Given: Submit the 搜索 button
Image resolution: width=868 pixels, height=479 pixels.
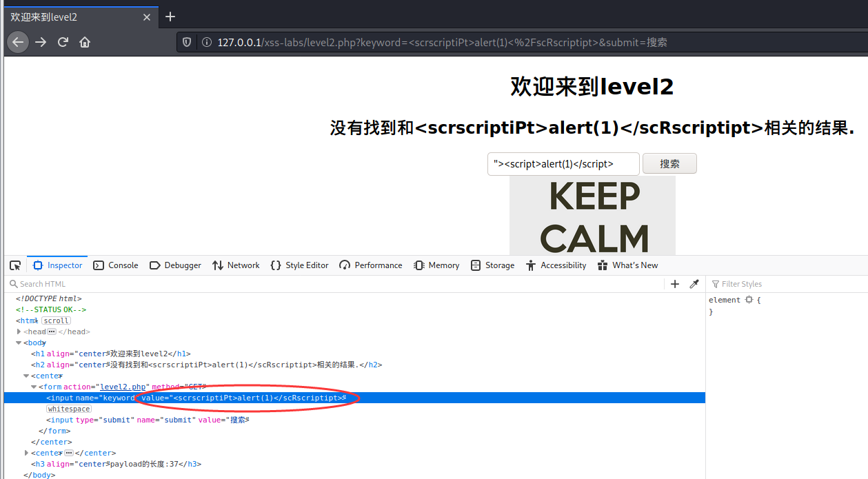Looking at the screenshot, I should (669, 164).
